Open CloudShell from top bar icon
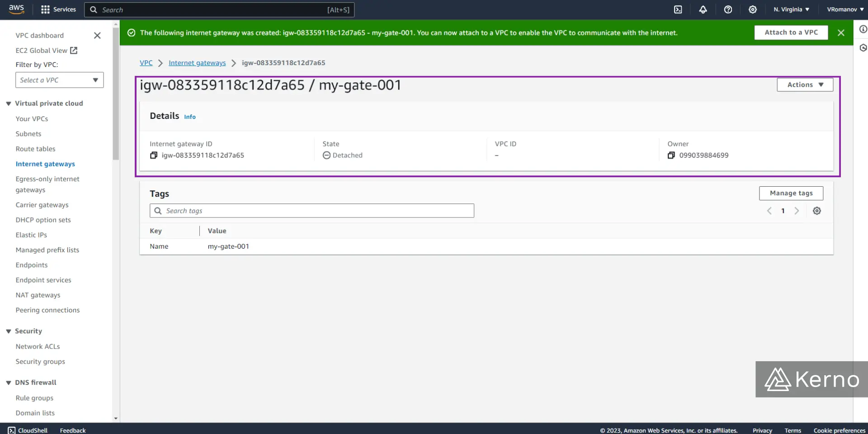 (678, 9)
